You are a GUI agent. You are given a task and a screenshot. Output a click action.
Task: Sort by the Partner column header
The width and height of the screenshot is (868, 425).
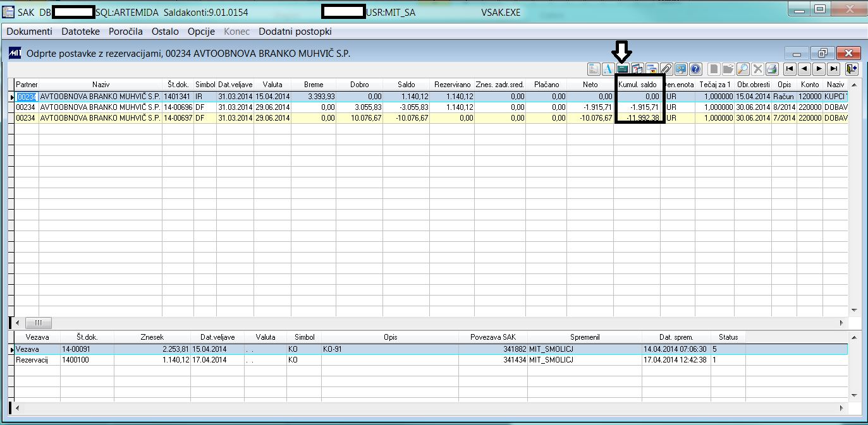click(27, 85)
